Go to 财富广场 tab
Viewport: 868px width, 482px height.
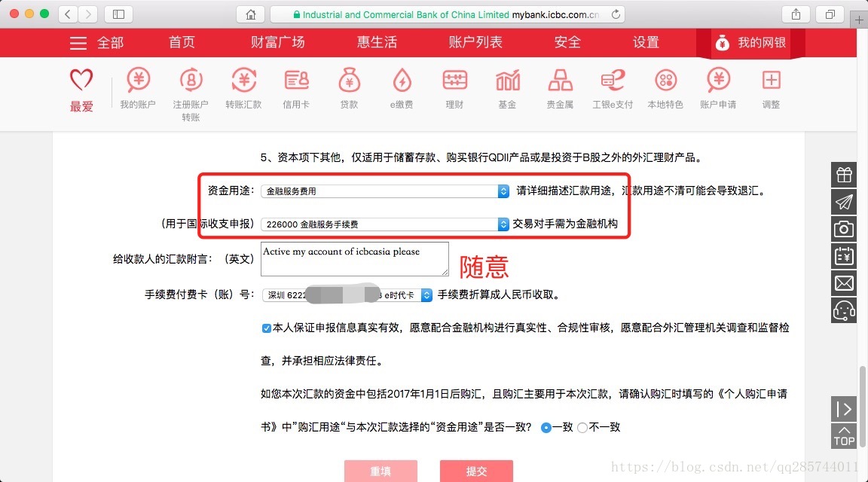click(277, 43)
